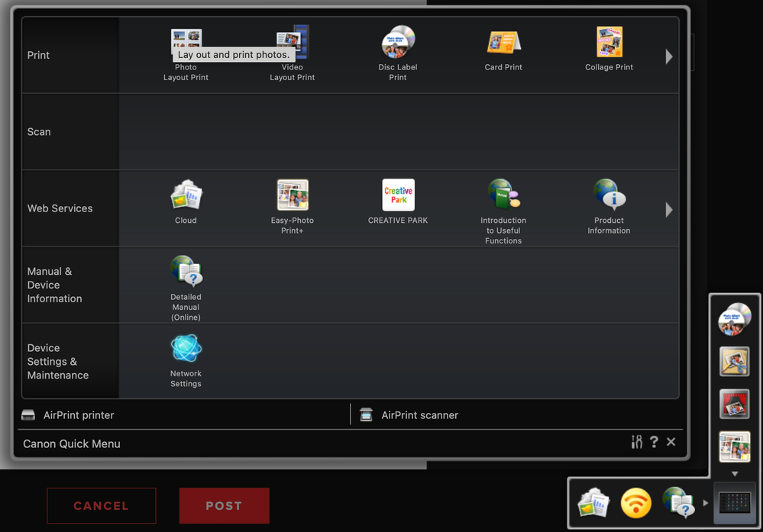Select the Device Settings & Maintenance category
763x532 pixels.
point(57,361)
